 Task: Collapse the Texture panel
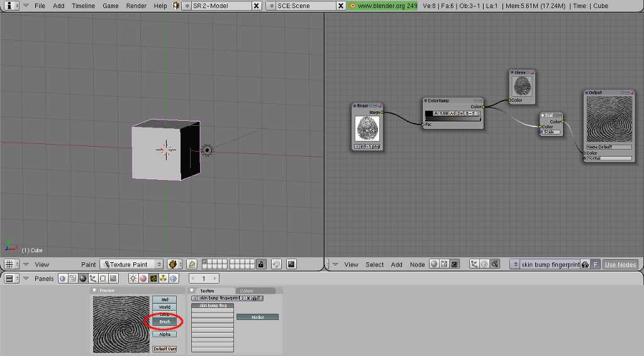tap(192, 291)
